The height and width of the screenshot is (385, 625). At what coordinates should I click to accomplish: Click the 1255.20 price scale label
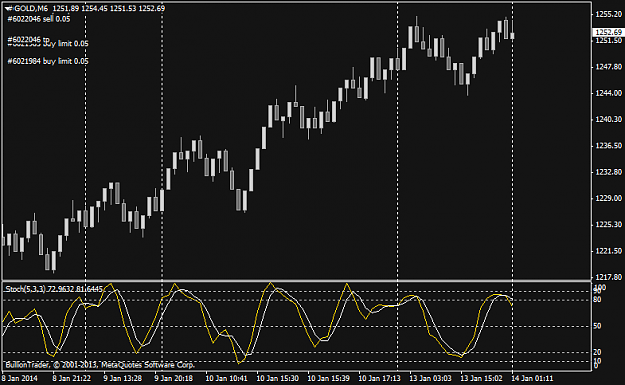point(608,14)
